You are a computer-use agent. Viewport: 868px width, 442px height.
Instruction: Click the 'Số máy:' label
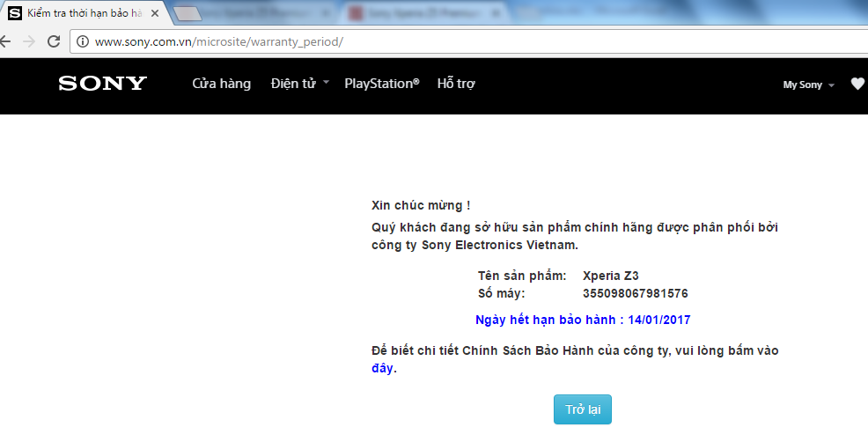[x=502, y=293]
